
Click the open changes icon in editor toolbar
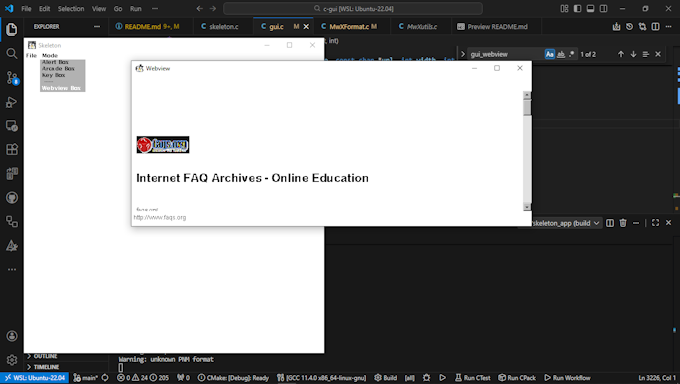(x=616, y=26)
